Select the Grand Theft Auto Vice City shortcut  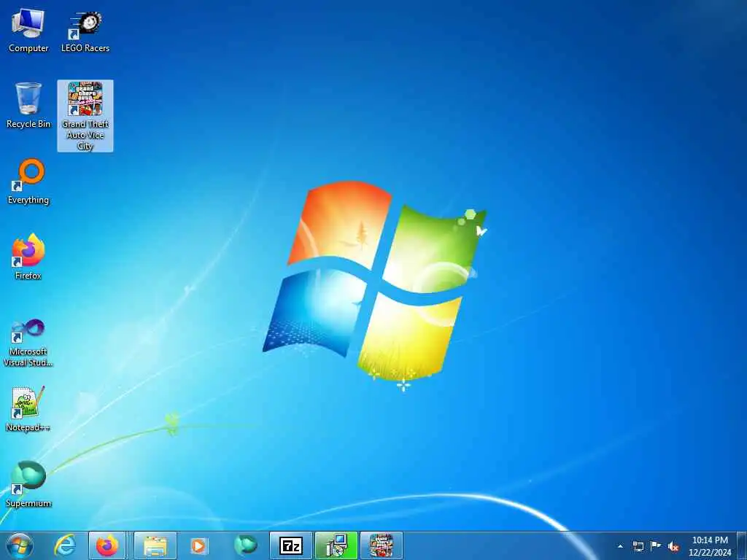tap(85, 116)
